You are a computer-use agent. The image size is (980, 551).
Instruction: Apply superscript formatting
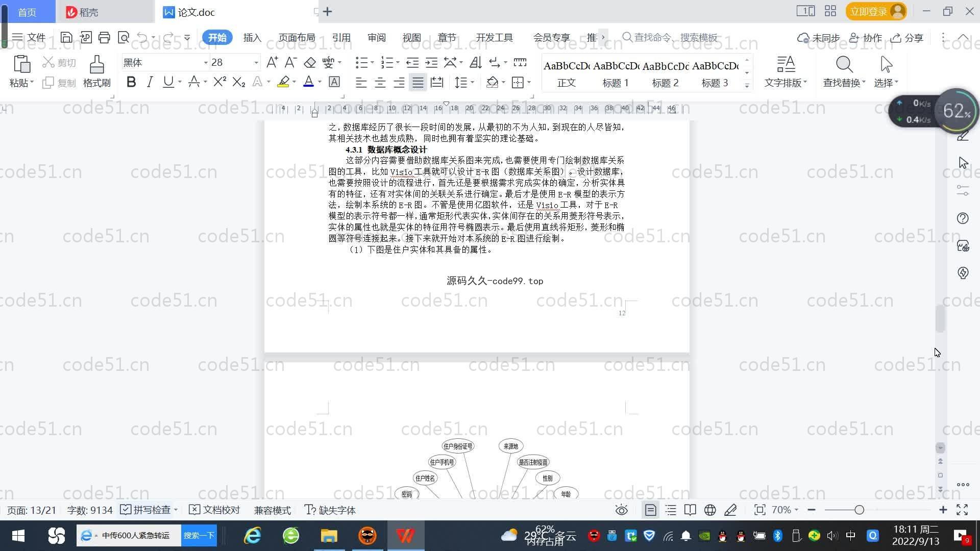pyautogui.click(x=219, y=82)
